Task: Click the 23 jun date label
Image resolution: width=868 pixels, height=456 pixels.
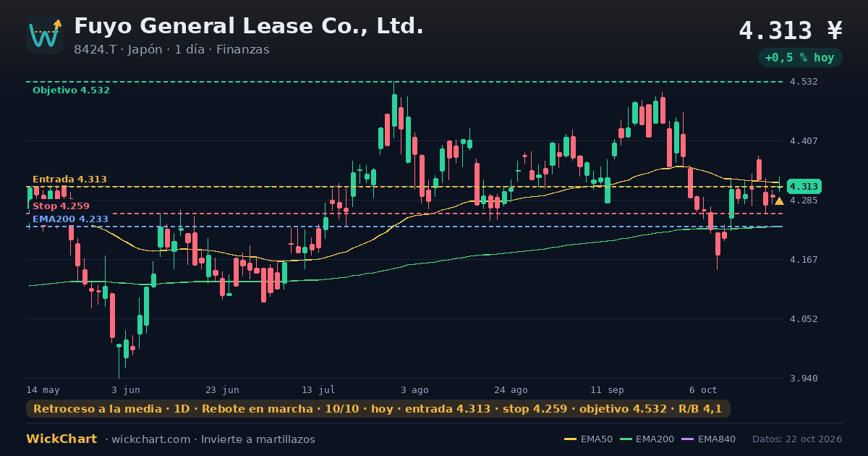Action: point(222,389)
